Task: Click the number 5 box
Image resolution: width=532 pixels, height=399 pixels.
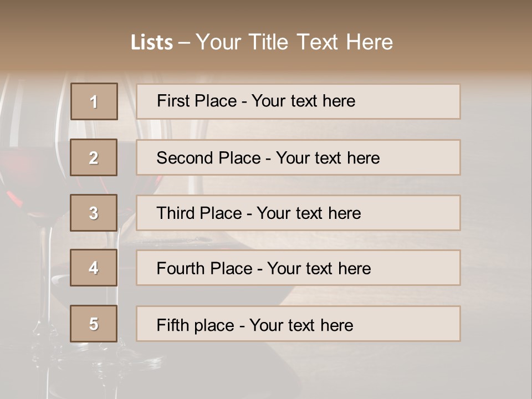Action: pos(94,324)
